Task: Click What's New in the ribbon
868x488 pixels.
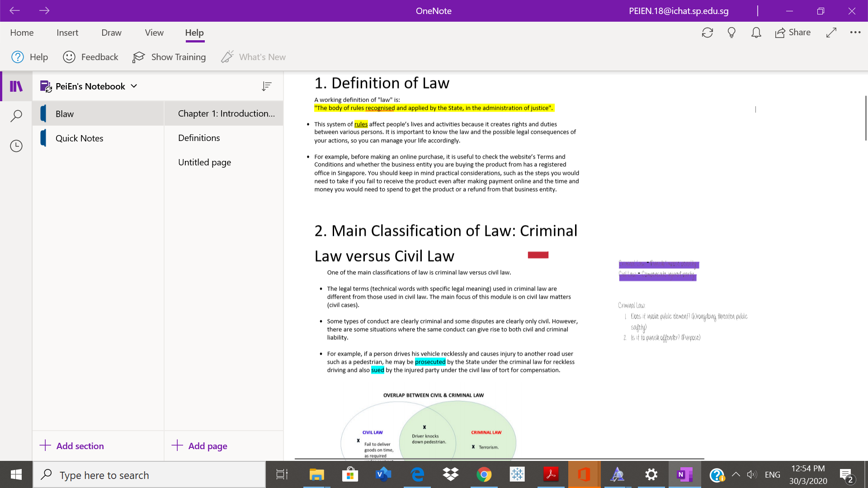Action: [x=253, y=57]
